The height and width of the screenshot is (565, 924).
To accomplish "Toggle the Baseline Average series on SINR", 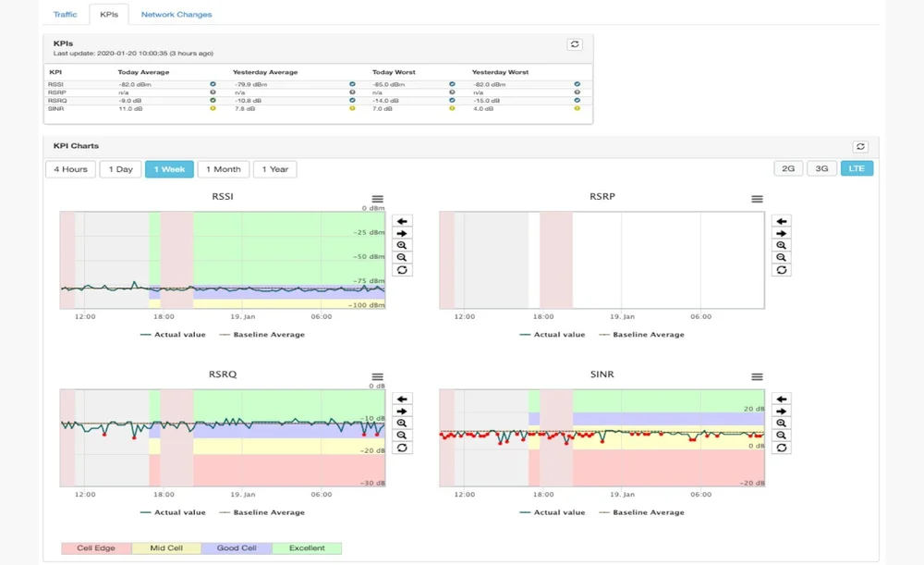I will click(x=650, y=511).
